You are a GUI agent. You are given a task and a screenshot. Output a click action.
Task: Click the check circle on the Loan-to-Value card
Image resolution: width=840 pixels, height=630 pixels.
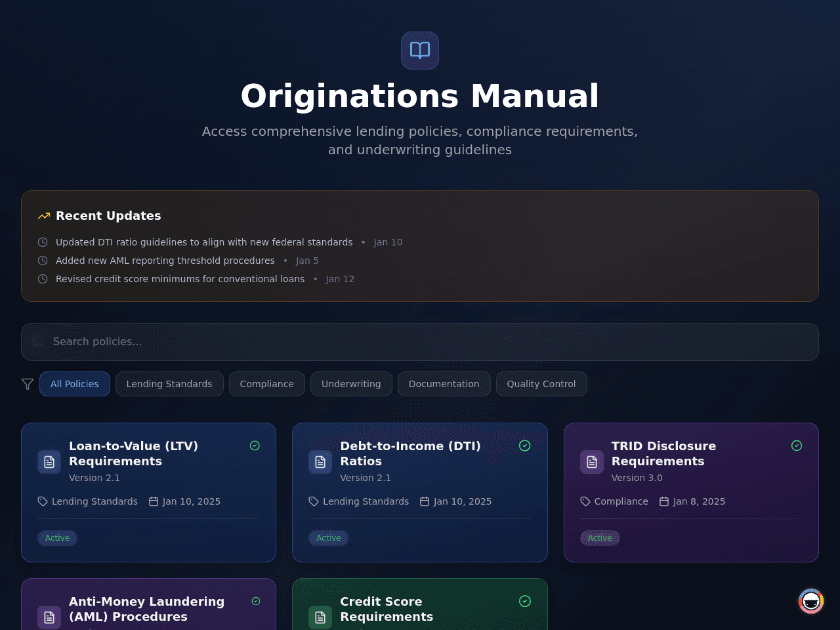(255, 446)
